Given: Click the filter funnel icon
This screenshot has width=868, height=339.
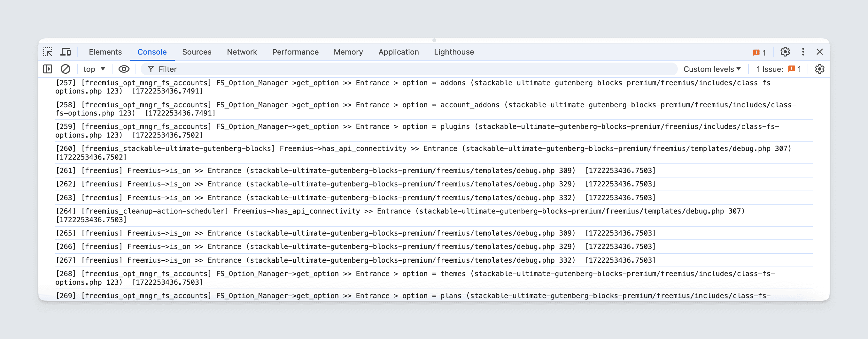Looking at the screenshot, I should pyautogui.click(x=151, y=69).
